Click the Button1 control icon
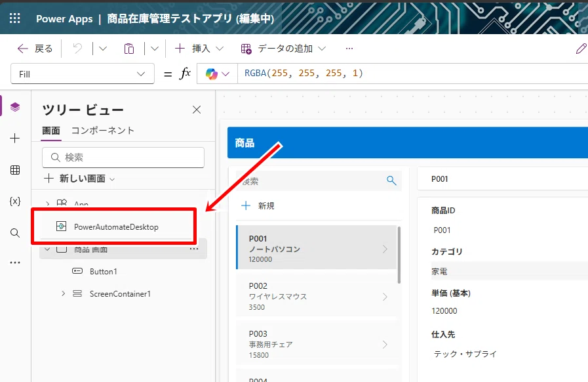 77,271
